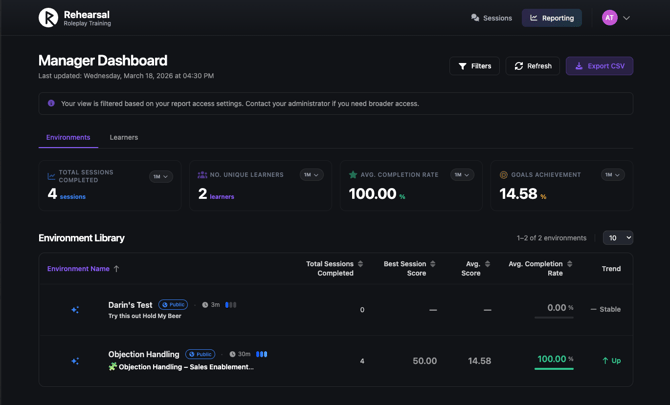Image resolution: width=670 pixels, height=405 pixels.
Task: Click the info icon in filter notice
Action: 52,103
